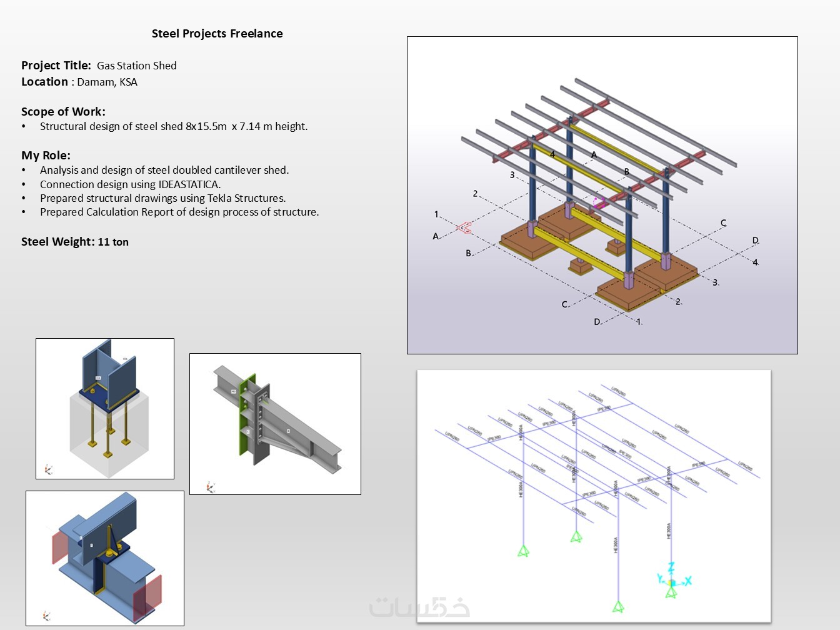Image resolution: width=840 pixels, height=630 pixels.
Task: Click the Steel Weight 11 ton text
Action: click(x=75, y=242)
